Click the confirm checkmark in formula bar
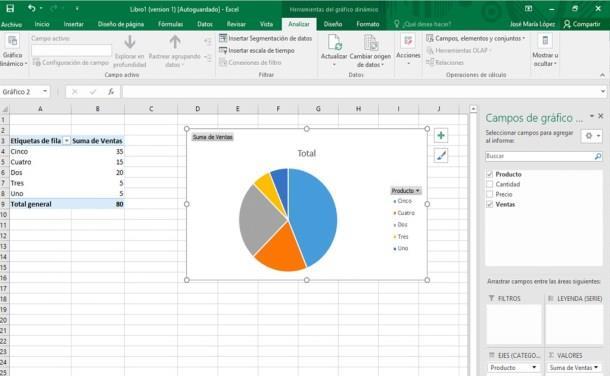 93,92
